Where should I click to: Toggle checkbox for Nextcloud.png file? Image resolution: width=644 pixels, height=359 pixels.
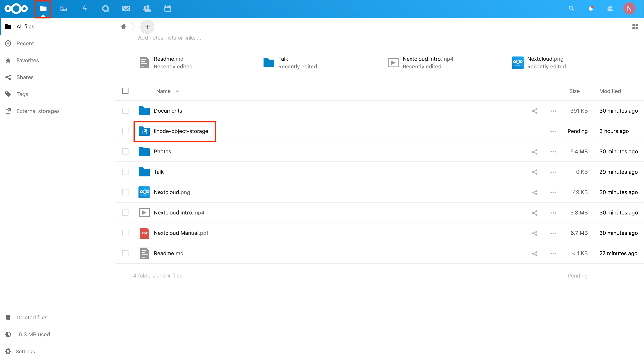click(125, 192)
